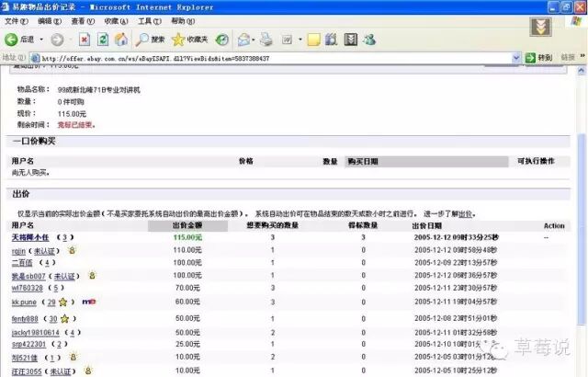Click the 出价 learn-more link in notice

pos(466,214)
